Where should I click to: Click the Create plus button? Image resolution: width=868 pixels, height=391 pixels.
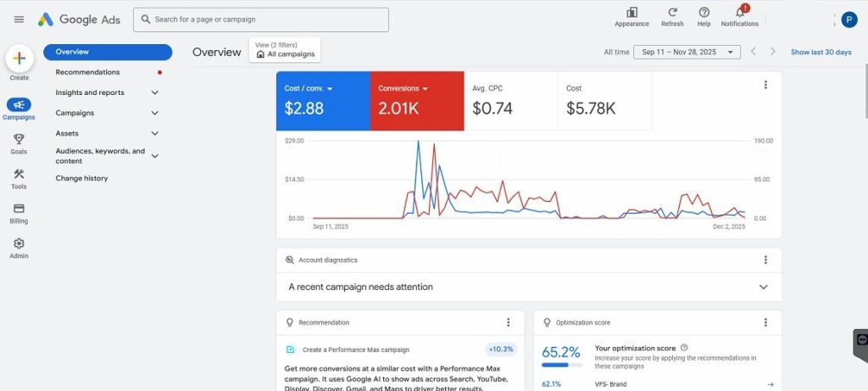[19, 59]
